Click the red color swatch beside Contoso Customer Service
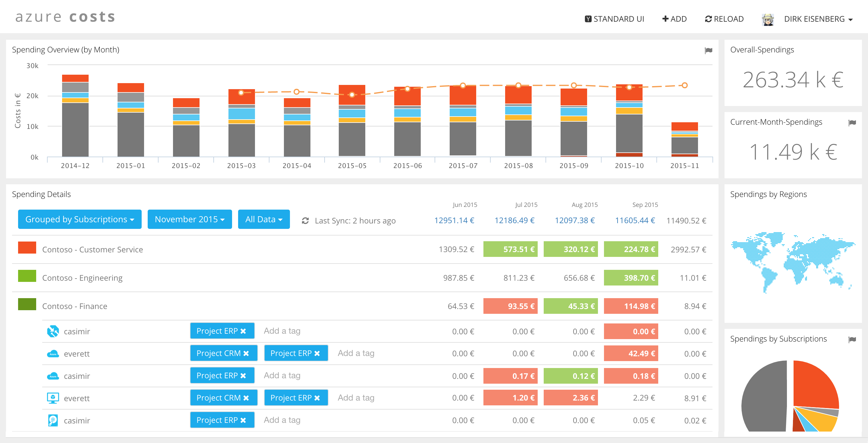The width and height of the screenshot is (868, 443). click(x=27, y=248)
